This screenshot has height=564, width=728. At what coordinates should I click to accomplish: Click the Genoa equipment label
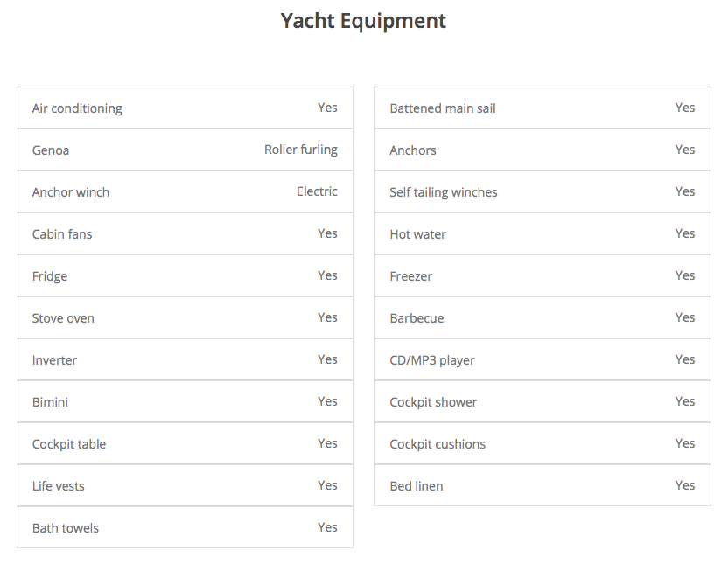51,150
